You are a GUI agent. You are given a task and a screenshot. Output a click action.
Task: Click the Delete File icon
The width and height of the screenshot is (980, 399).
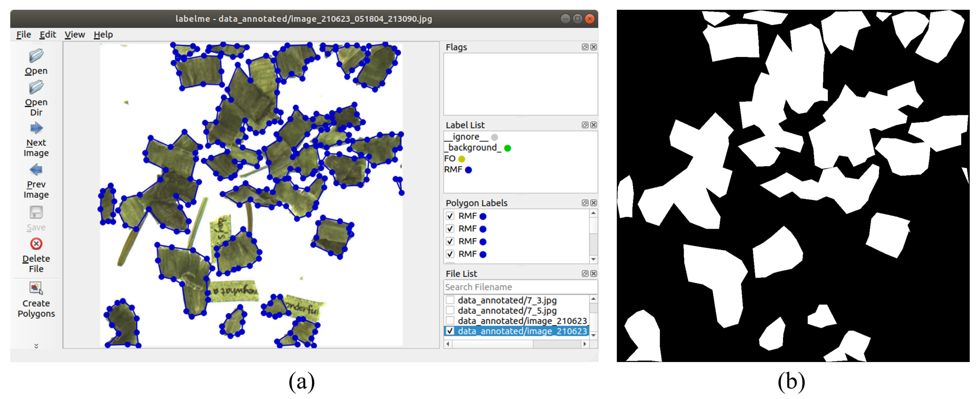[x=36, y=244]
